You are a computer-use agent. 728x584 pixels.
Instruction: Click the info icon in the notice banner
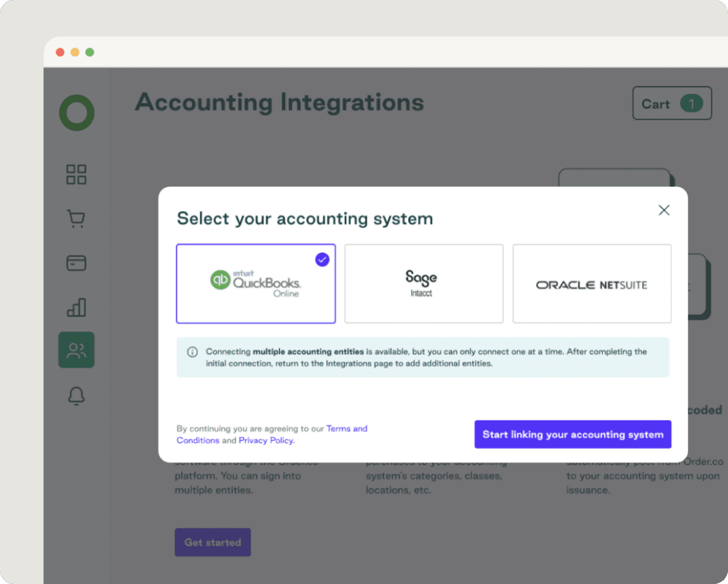click(192, 351)
